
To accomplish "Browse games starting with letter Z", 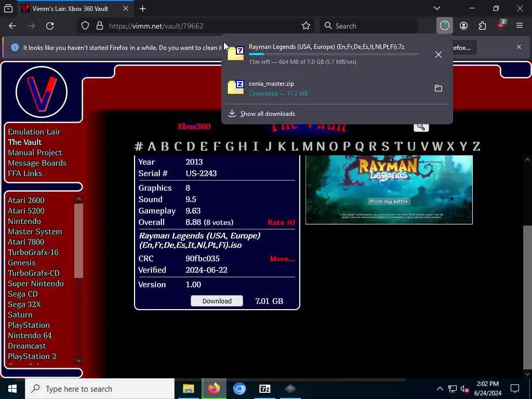I will click(x=476, y=146).
